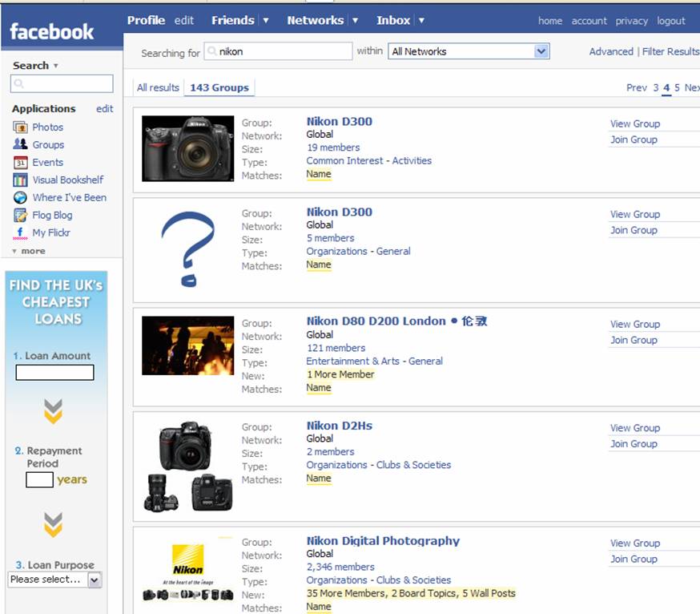700x614 pixels.
Task: Open the Profile menu item
Action: pos(146,21)
